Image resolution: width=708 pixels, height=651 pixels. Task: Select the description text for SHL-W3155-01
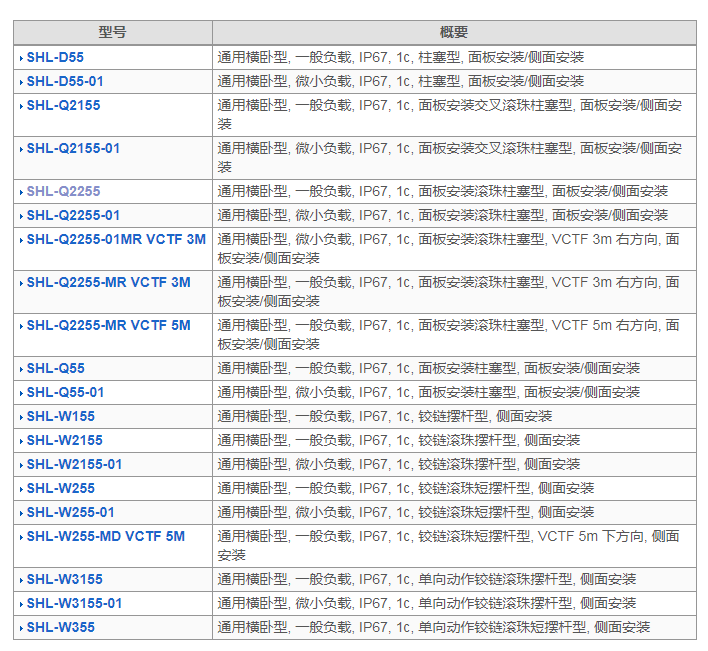click(x=427, y=603)
